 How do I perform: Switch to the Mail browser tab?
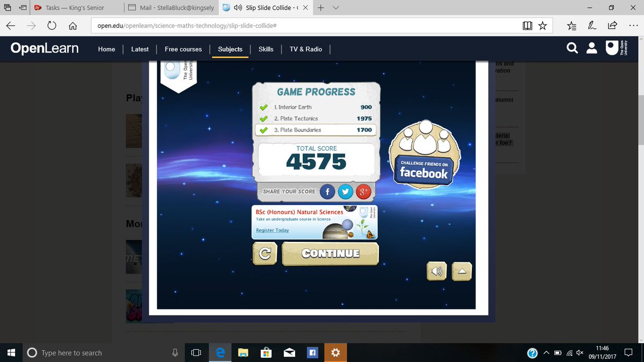tap(171, 8)
